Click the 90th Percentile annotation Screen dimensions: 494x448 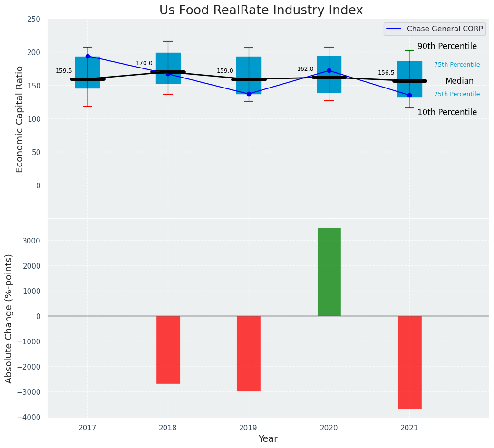coord(447,46)
